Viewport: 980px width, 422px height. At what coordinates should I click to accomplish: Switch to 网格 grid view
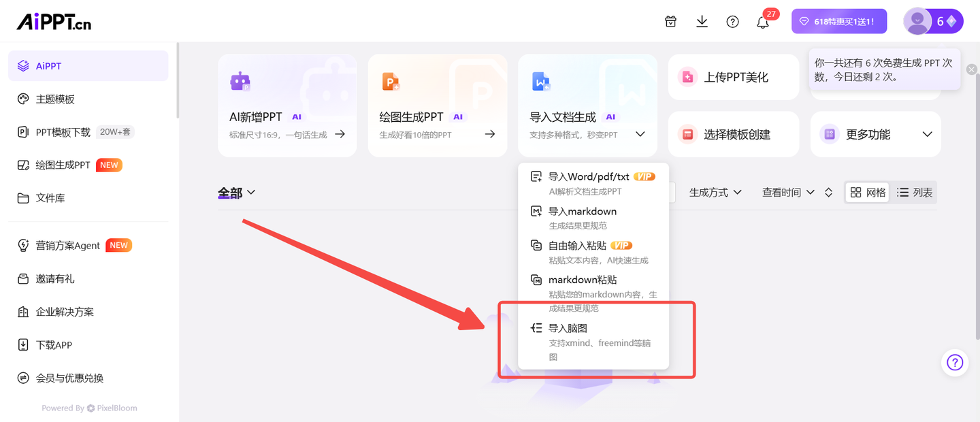point(868,193)
